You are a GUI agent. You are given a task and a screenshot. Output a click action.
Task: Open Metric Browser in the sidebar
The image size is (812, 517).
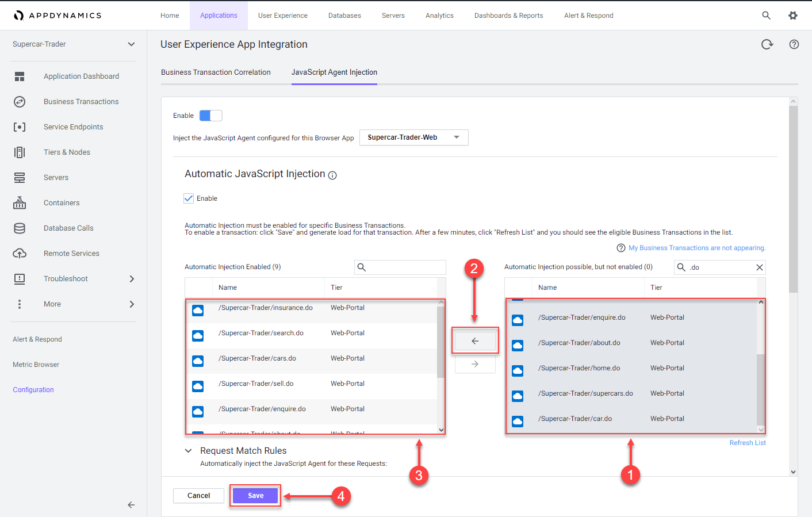[x=36, y=365]
